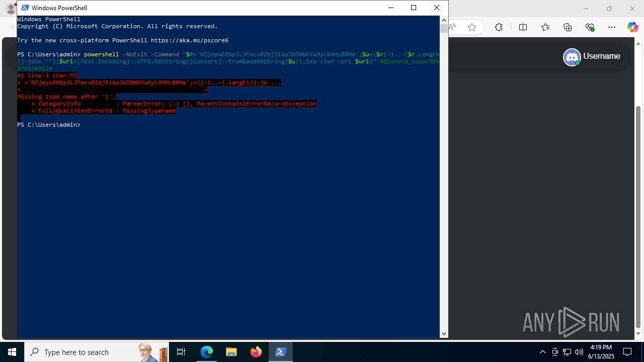
Task: Click search box illustration icon on taskbar
Action: (152, 352)
